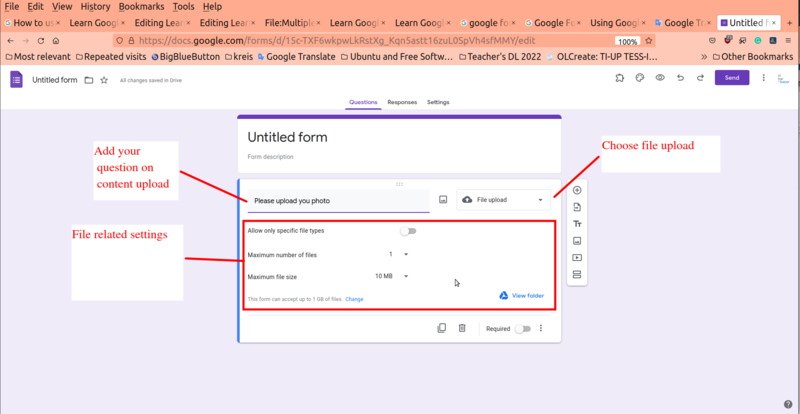Switch to the Google Translate browser tab
Image resolution: width=800 pixels, height=414 pixels.
[x=682, y=23]
